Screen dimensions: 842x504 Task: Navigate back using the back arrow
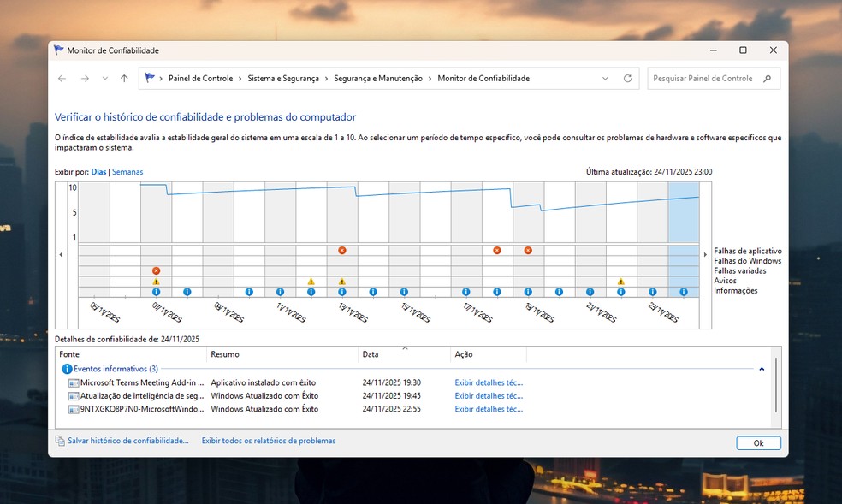tap(62, 79)
